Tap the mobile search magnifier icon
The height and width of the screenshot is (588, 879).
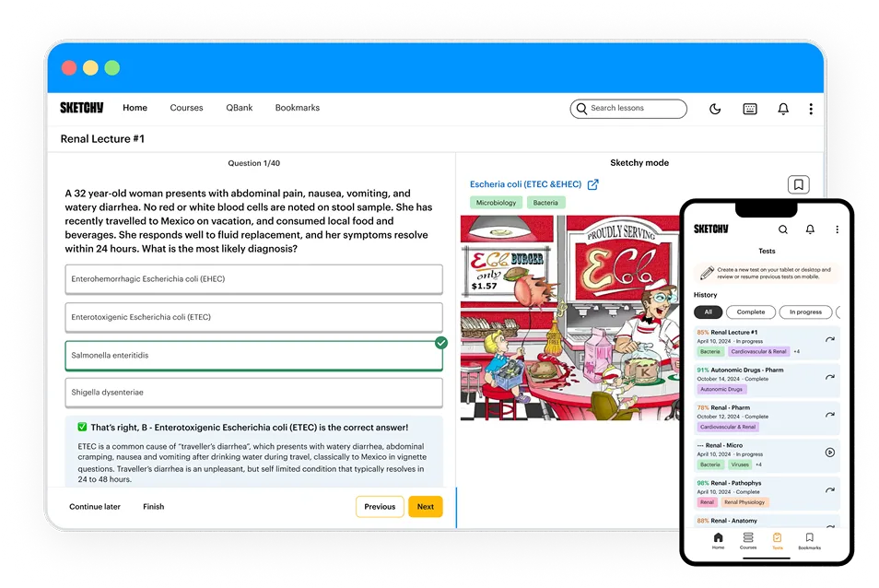(x=782, y=229)
